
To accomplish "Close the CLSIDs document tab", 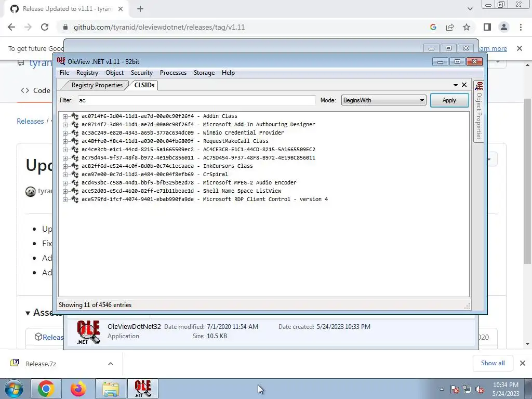I will 464,85.
